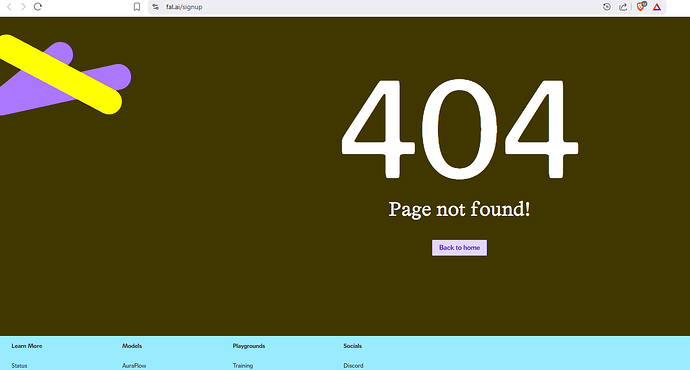The height and width of the screenshot is (370, 690).
Task: Click the Learn More footer heading
Action: pos(27,346)
